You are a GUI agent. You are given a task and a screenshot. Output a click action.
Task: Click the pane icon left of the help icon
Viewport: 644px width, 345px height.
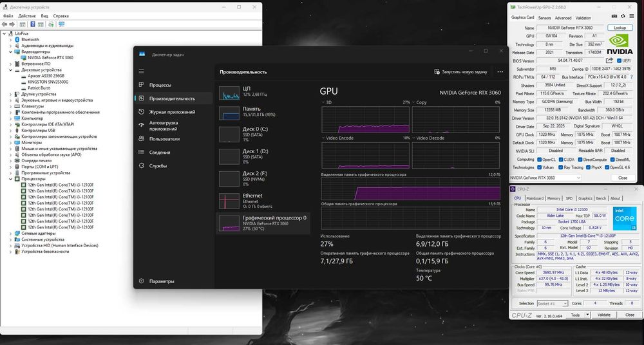[23, 24]
